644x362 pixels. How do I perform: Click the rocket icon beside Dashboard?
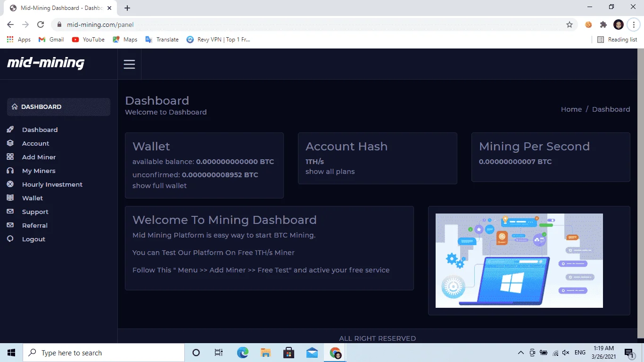point(10,130)
